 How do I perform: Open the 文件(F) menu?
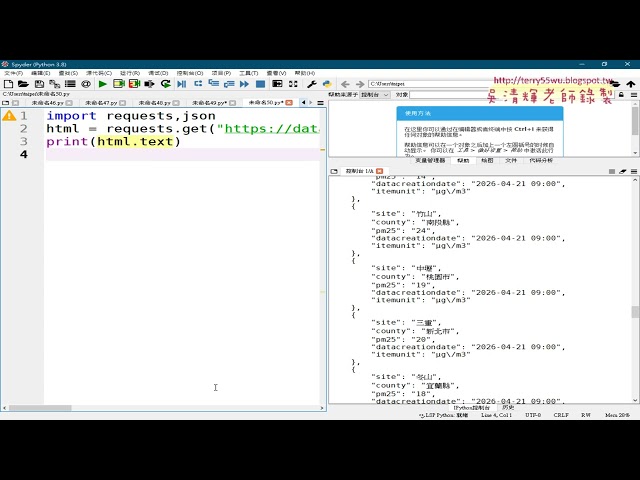point(13,73)
